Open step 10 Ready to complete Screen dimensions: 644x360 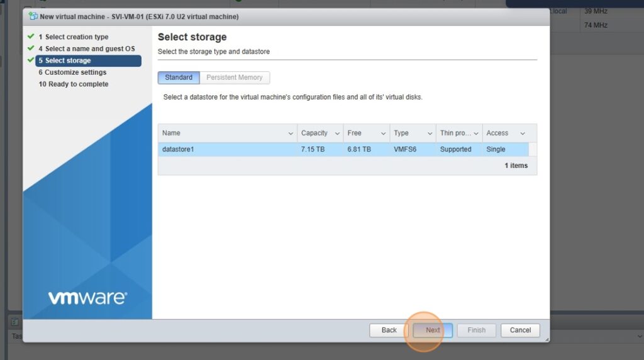(x=74, y=84)
